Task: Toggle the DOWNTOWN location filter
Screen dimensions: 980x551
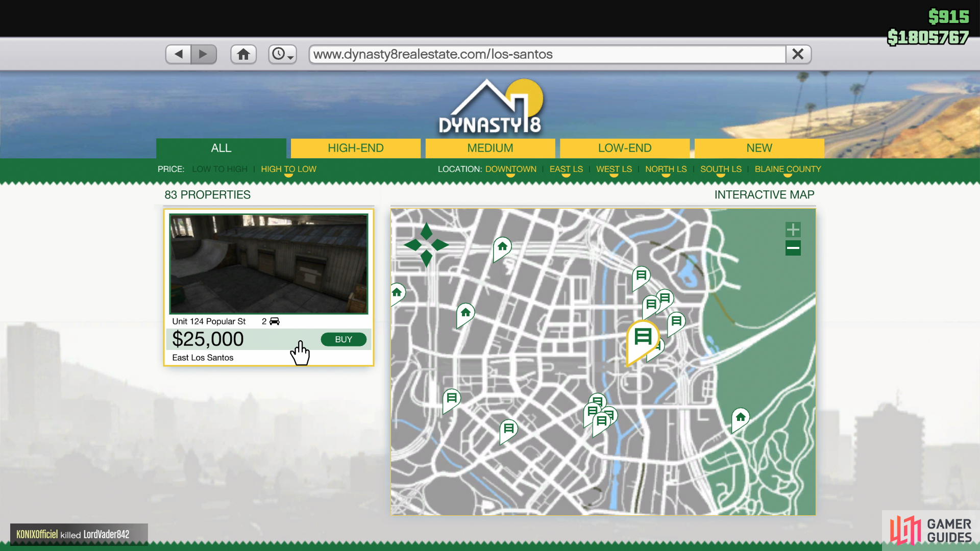Action: coord(510,169)
